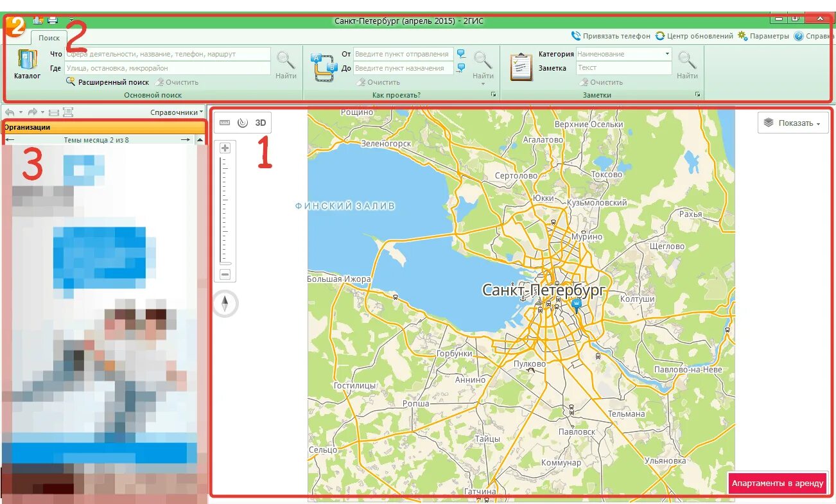This screenshot has width=836, height=504.
Task: Focus the До destination point field
Action: 403,68
